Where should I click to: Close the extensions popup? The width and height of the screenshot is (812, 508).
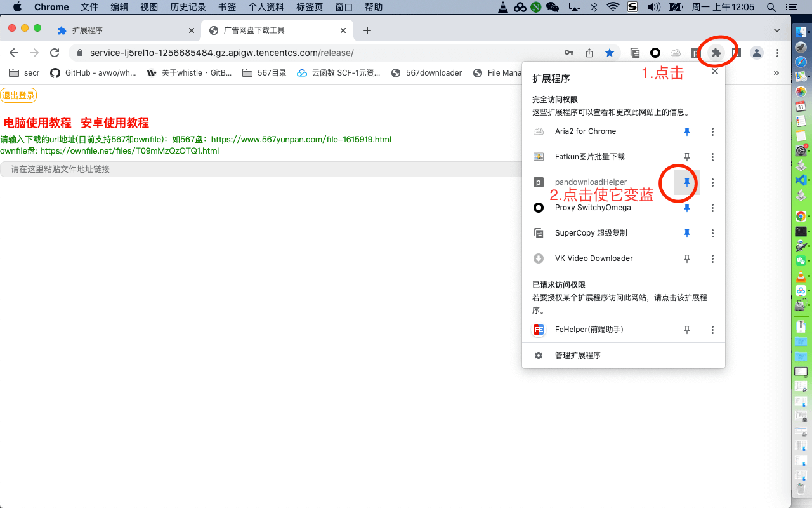(715, 72)
